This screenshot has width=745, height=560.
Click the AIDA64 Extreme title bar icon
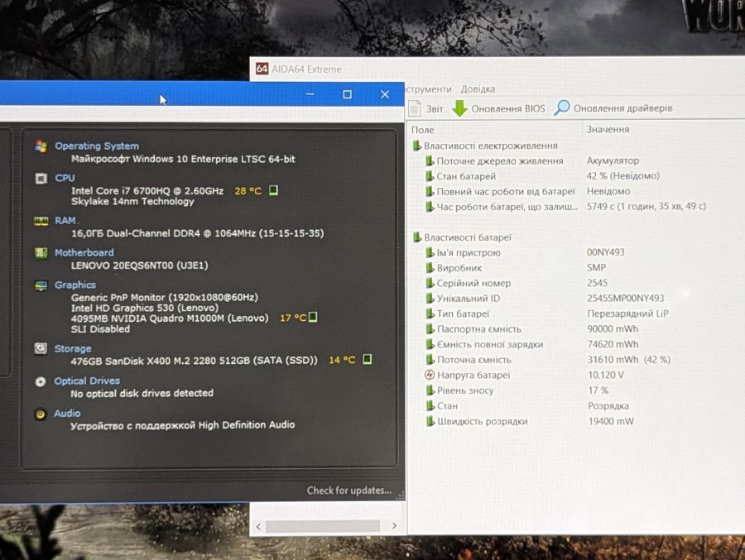tap(262, 69)
